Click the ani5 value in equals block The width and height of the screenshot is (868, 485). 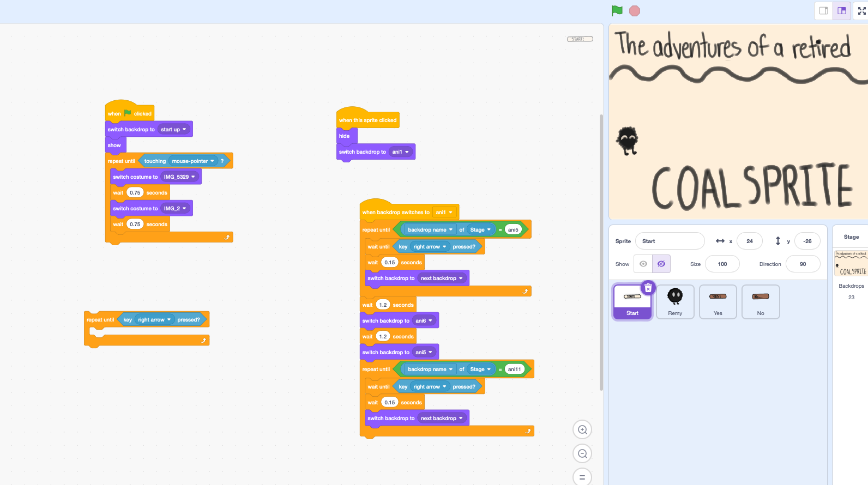click(x=513, y=229)
